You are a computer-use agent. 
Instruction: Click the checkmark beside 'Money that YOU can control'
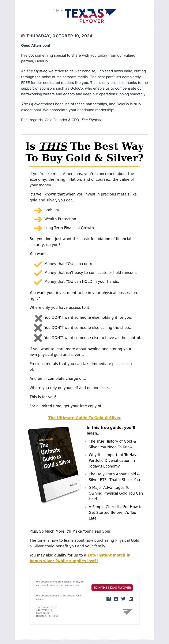pos(38,264)
